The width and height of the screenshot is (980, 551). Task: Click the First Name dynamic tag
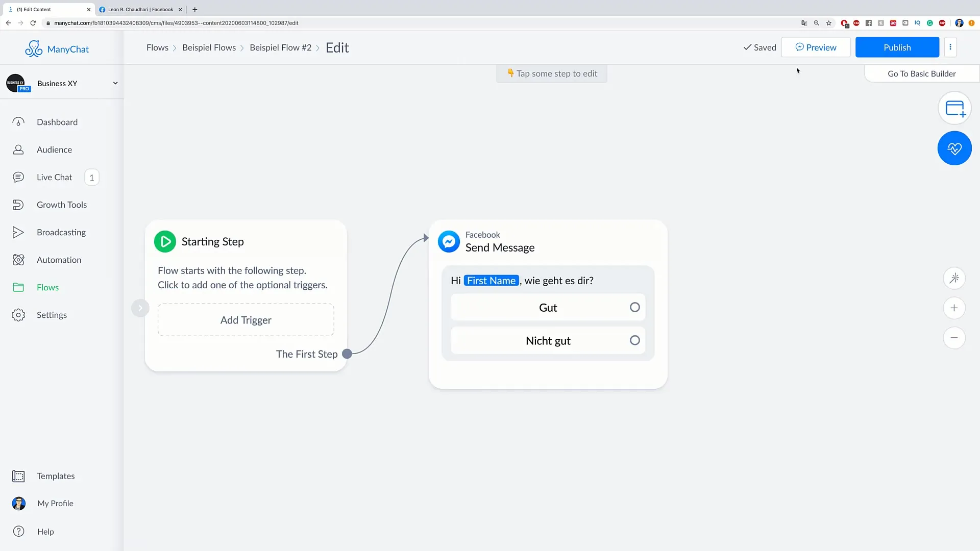click(x=491, y=280)
